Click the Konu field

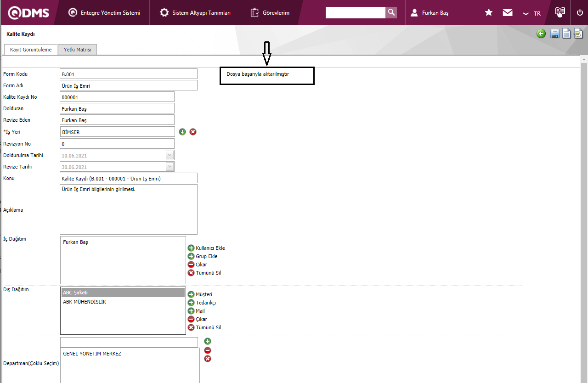point(129,178)
